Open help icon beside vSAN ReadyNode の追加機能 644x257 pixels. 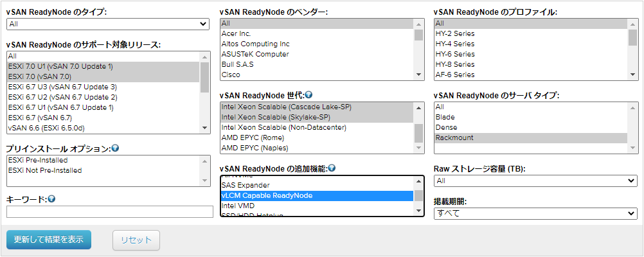[x=332, y=168]
